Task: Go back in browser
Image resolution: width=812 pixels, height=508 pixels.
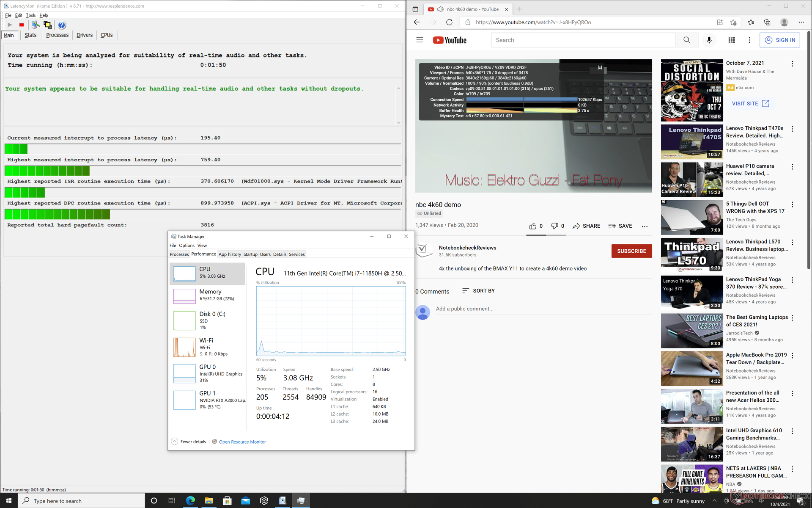Action: (417, 22)
